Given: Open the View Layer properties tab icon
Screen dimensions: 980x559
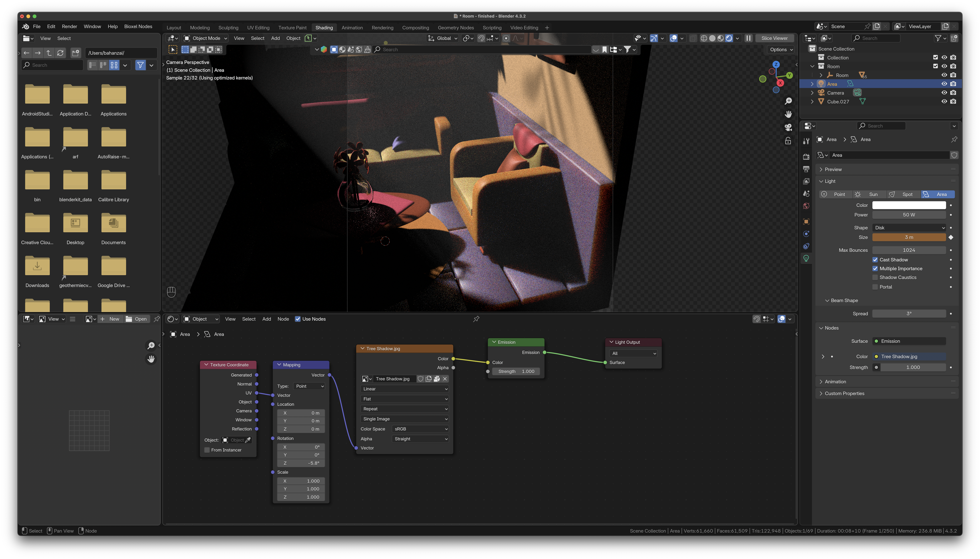Looking at the screenshot, I should coord(806,181).
